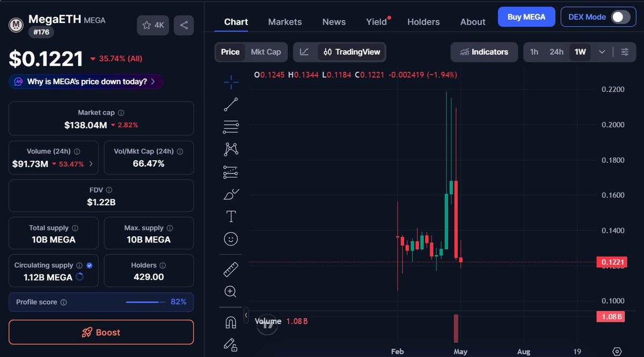Click the info icon beside FDV
This screenshot has width=644, height=357.
(109, 190)
